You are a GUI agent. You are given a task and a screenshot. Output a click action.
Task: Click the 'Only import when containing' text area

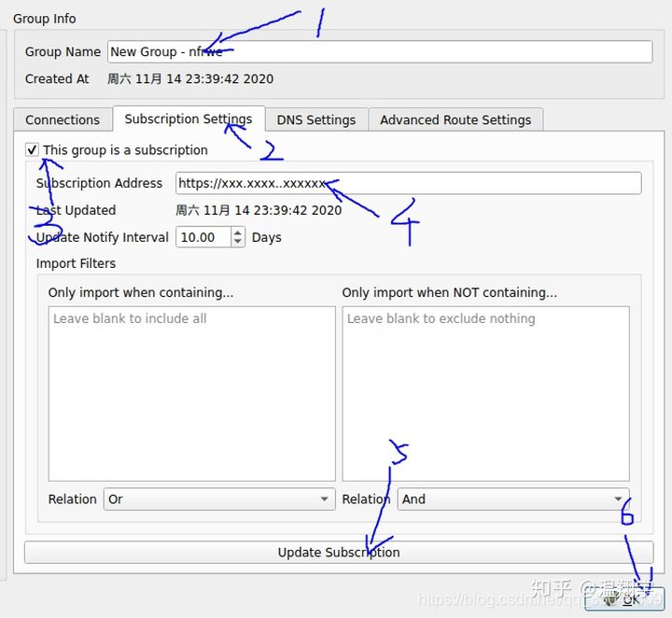[191, 393]
